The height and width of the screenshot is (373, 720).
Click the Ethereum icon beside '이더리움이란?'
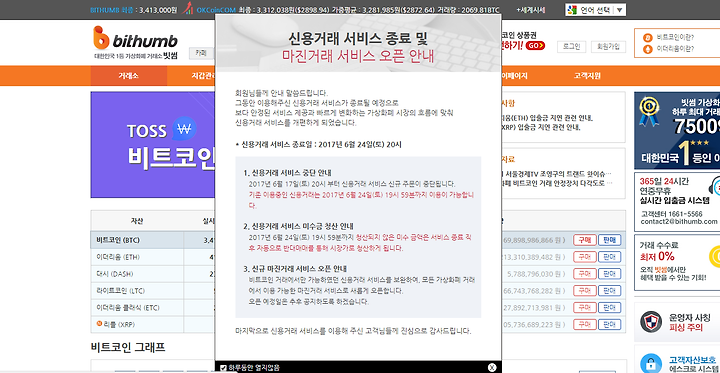click(647, 49)
